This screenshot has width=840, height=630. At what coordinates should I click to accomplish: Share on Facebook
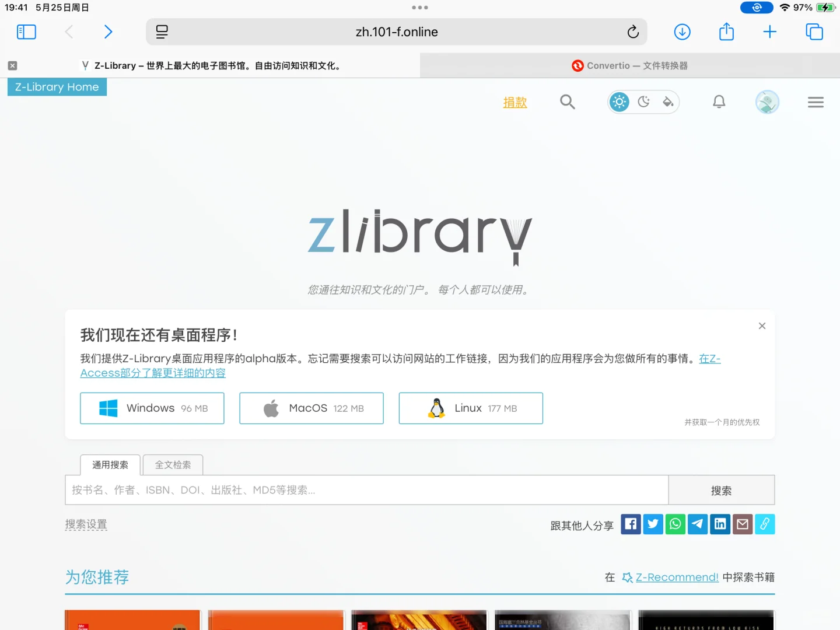click(631, 524)
